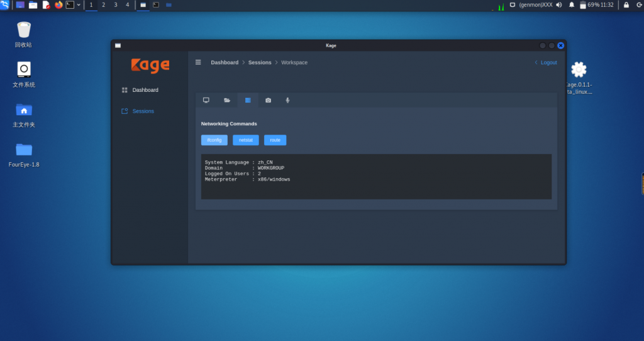The image size is (644, 341).
Task: Click the Kage logo
Action: click(x=150, y=65)
